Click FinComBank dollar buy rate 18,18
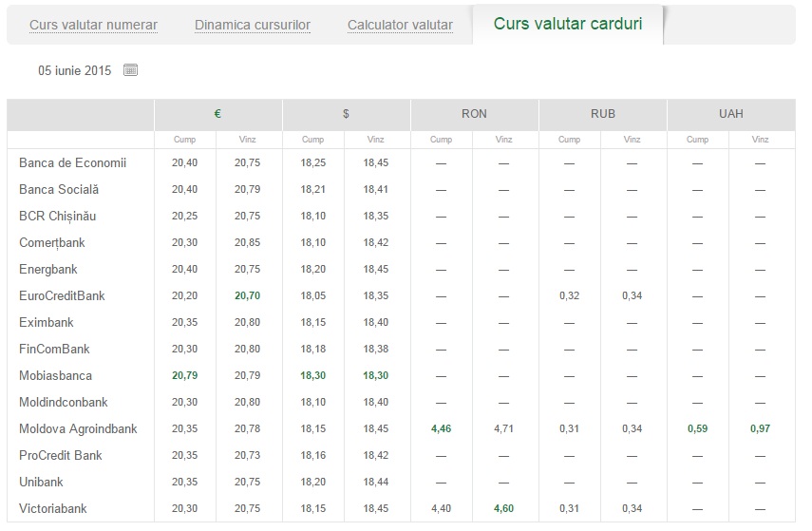This screenshot has height=531, width=812. click(x=312, y=350)
